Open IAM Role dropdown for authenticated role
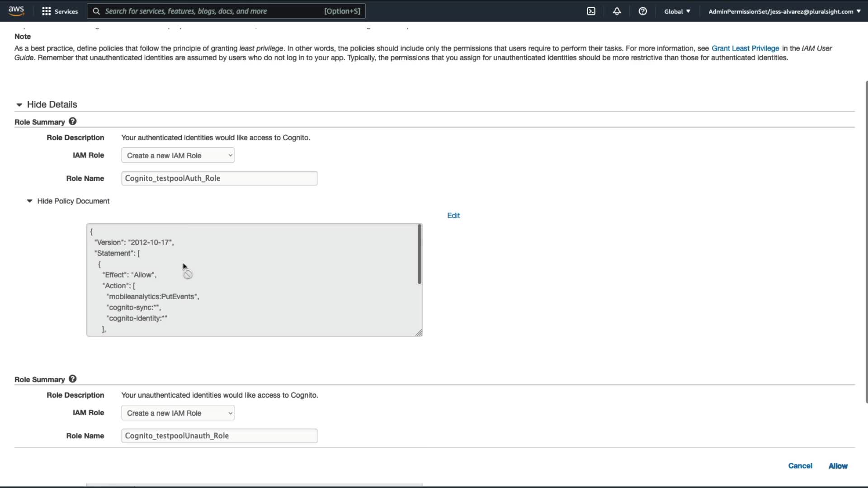Screen dimensions: 868x488 tap(178, 155)
